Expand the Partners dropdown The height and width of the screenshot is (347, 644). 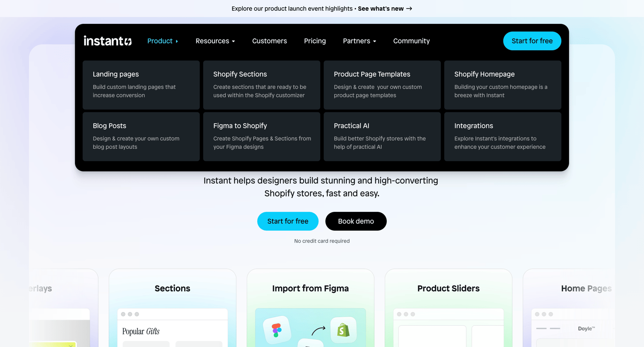tap(359, 41)
